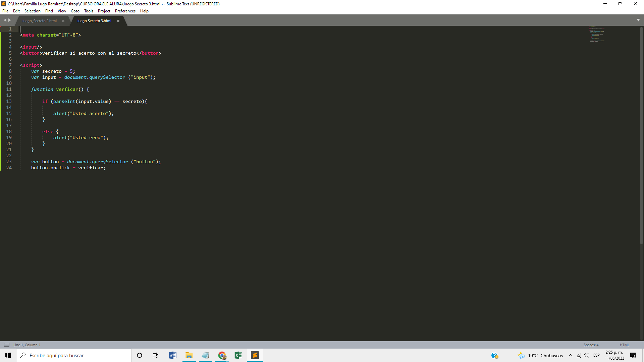The height and width of the screenshot is (362, 644).
Task: Open the Selection menu
Action: point(32,11)
